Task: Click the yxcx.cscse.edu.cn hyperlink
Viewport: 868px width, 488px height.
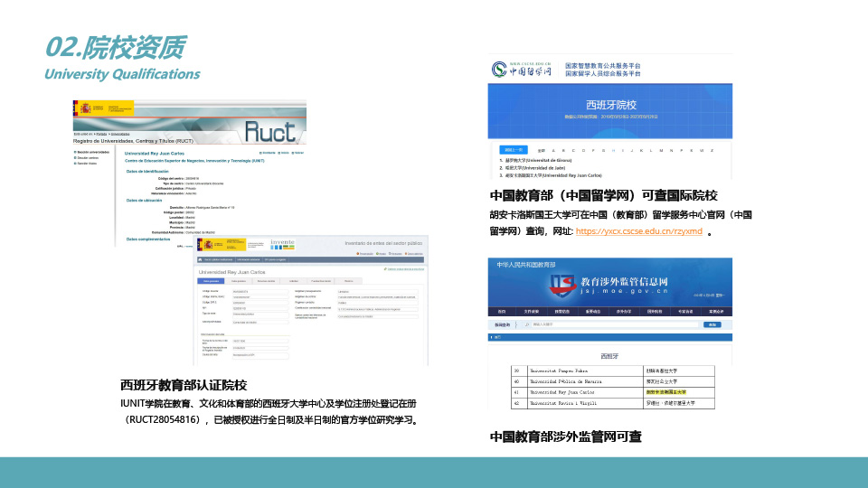Action: (x=638, y=231)
